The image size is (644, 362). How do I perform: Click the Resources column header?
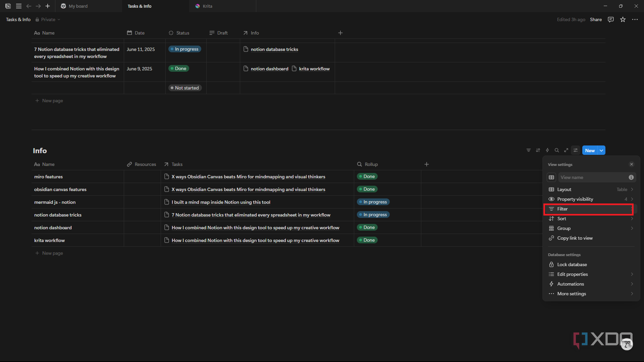[x=142, y=164]
